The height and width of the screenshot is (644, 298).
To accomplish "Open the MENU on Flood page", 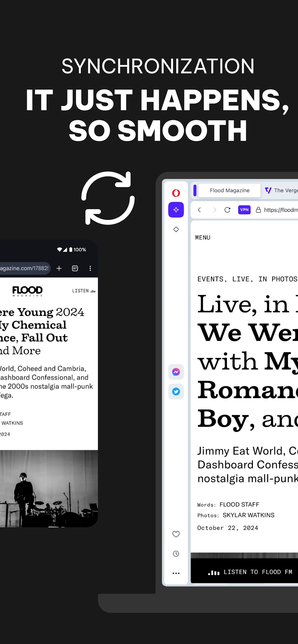I will point(203,238).
